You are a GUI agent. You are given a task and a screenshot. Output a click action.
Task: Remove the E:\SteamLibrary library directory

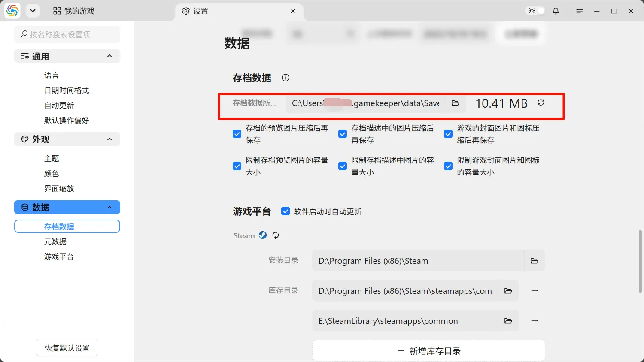534,320
